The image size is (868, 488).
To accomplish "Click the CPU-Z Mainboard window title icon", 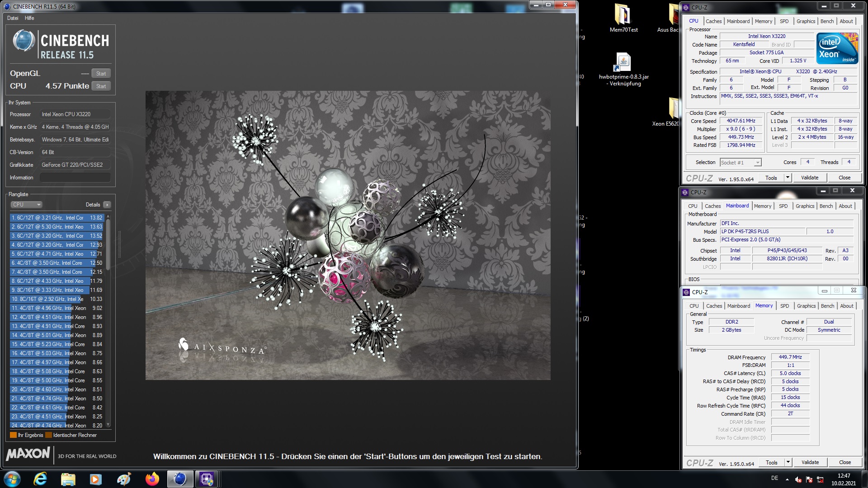I will point(685,192).
